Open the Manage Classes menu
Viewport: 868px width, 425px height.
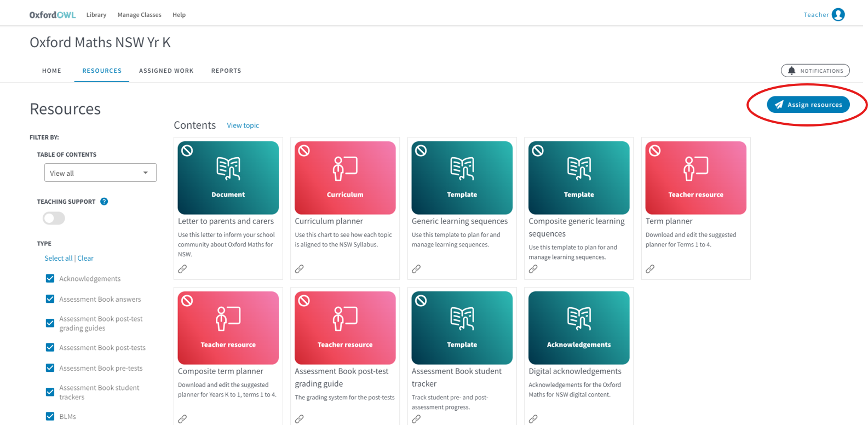tap(139, 15)
